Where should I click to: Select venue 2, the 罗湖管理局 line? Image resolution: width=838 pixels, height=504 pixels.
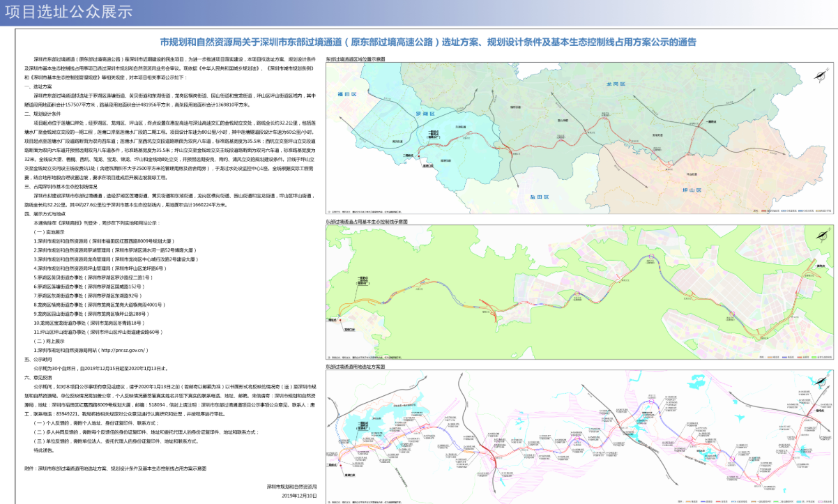(115, 249)
